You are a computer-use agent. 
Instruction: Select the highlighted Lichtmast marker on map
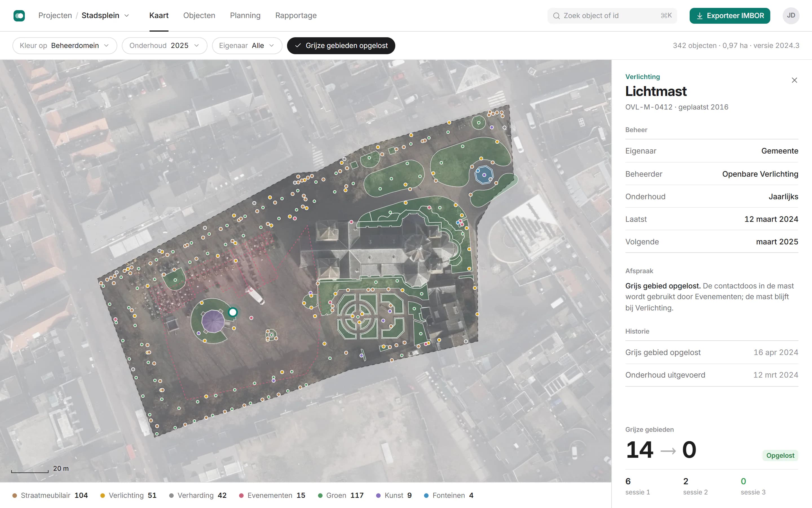[233, 312]
